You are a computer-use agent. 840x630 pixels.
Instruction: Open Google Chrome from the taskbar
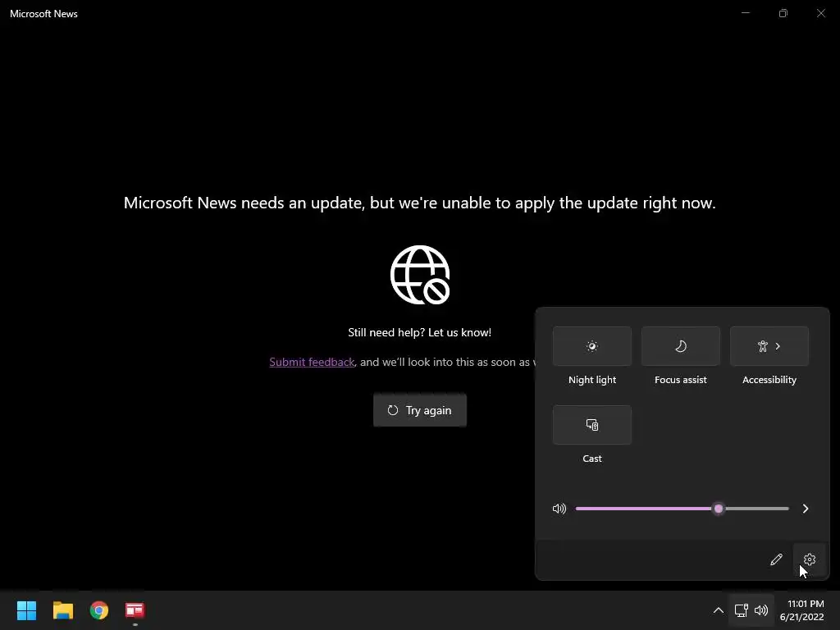point(99,610)
